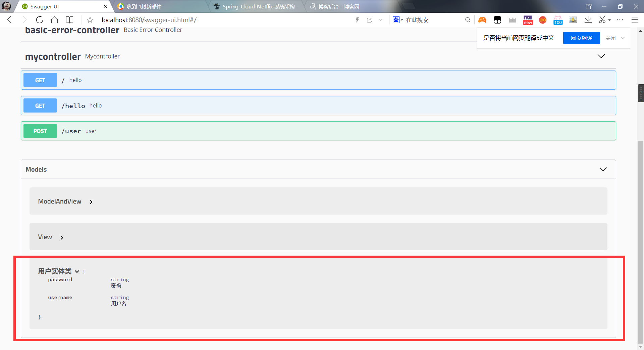Expand the POST /user operation
Image resolution: width=644 pixels, height=350 pixels.
(x=318, y=131)
